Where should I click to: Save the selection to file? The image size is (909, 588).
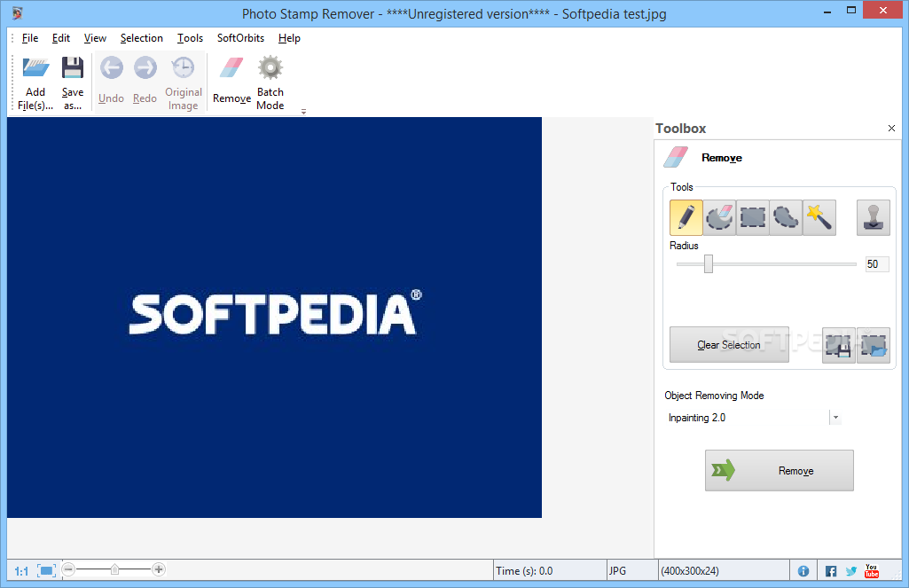[x=838, y=345]
